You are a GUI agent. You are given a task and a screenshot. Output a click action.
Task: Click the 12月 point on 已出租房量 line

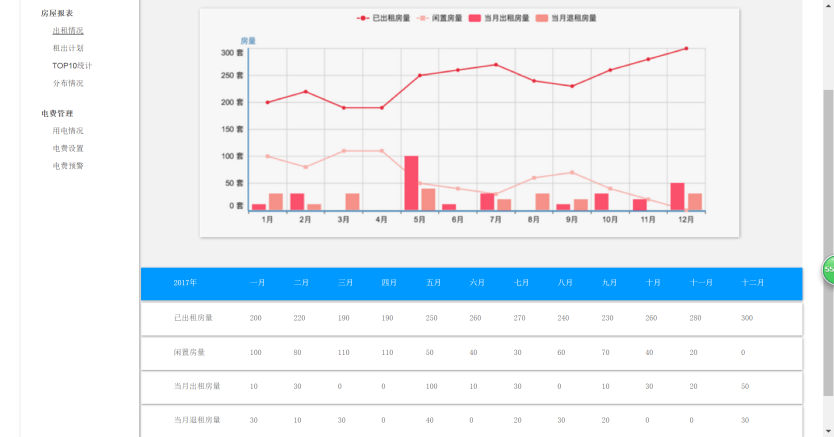[x=686, y=48]
